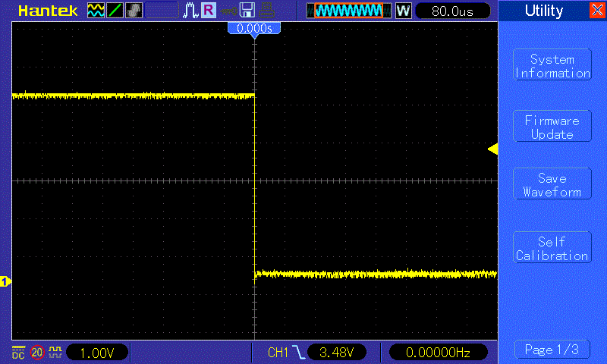
Task: Toggle the falling edge trigger slope icon
Action: [x=299, y=353]
